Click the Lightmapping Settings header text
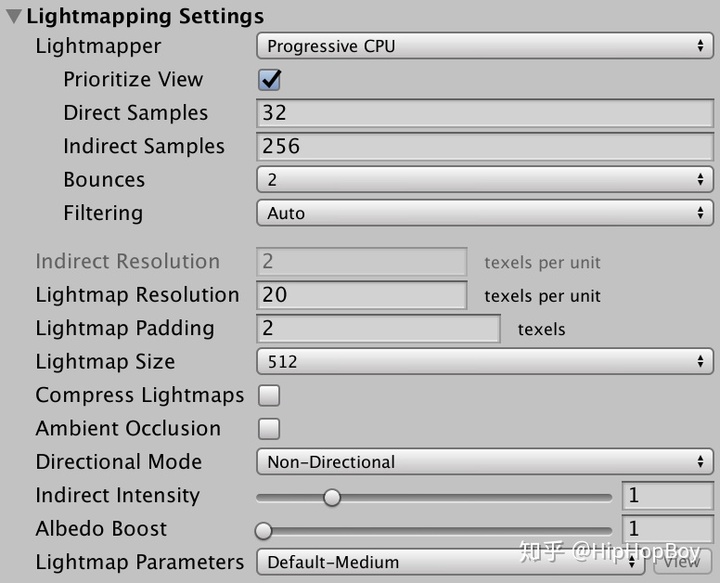 pos(145,17)
